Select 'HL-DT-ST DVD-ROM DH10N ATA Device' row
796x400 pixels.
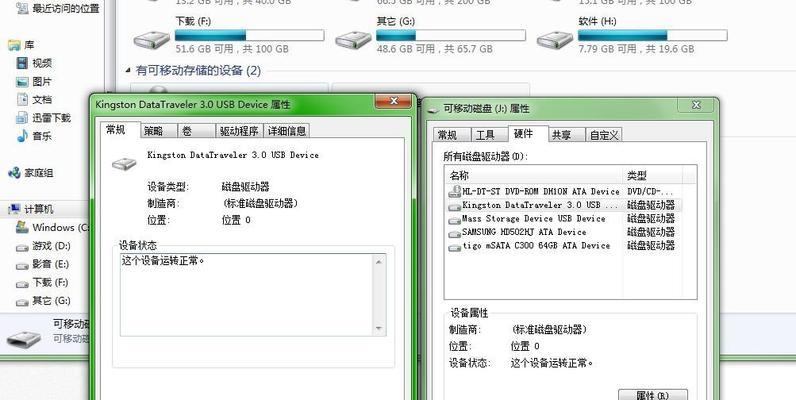coord(563,191)
